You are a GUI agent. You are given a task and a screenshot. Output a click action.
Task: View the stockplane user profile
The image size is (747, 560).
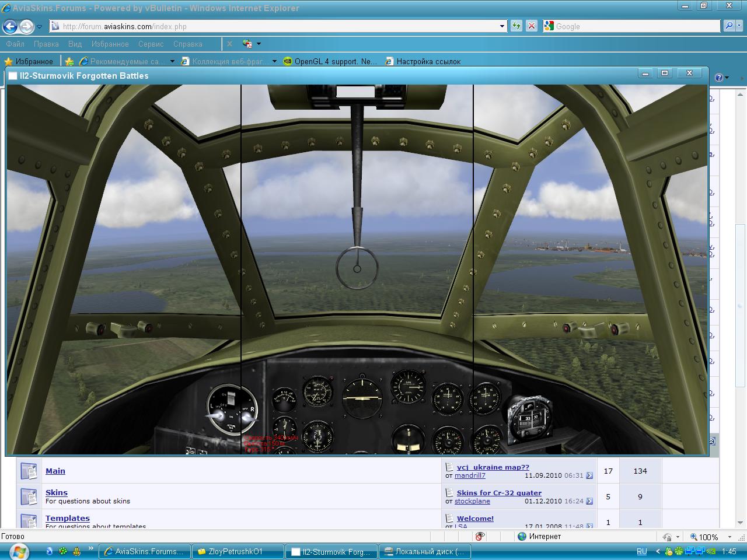[472, 501]
